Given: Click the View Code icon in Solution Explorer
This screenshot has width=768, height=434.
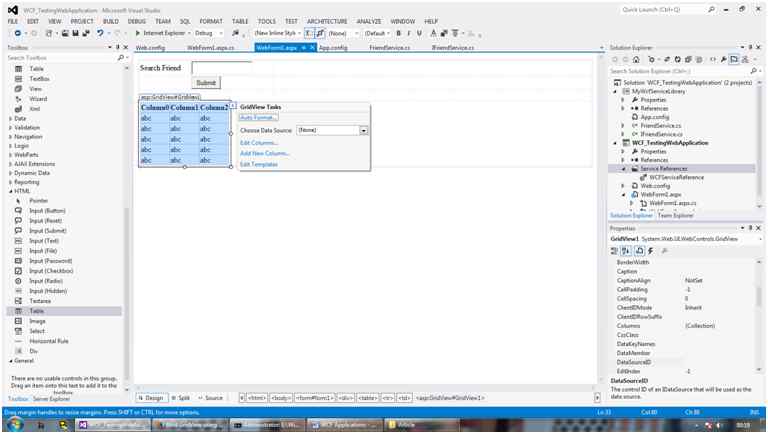Looking at the screenshot, I should coord(713,59).
